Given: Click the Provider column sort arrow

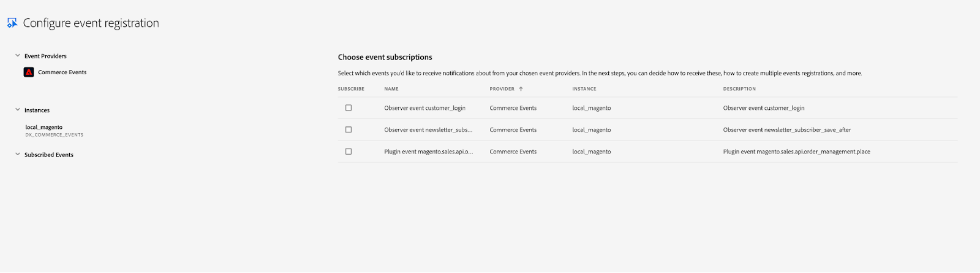Looking at the screenshot, I should 521,89.
